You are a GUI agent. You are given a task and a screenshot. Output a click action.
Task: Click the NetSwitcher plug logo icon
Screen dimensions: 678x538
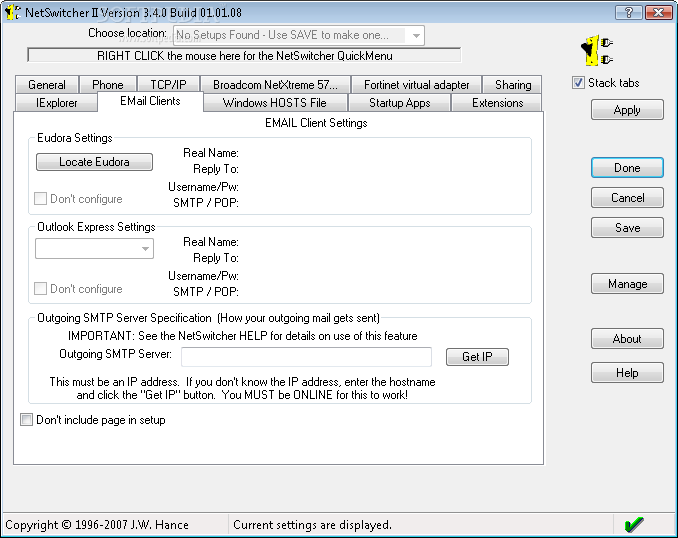(597, 51)
